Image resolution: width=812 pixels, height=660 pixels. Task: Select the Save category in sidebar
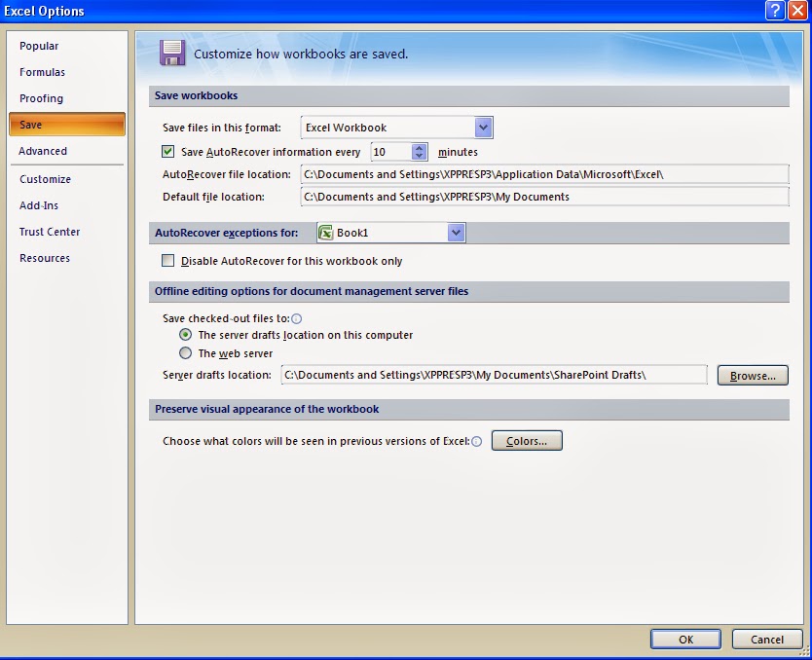tap(67, 125)
